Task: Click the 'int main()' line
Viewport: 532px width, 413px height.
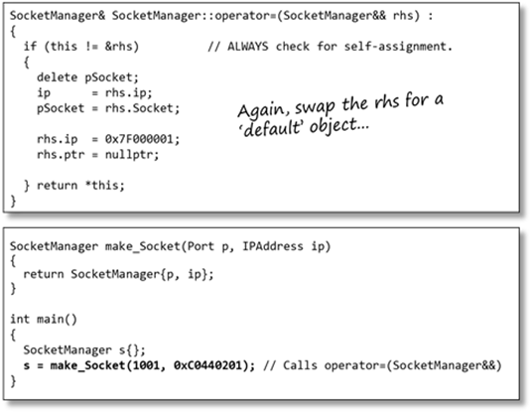Action: 44,319
